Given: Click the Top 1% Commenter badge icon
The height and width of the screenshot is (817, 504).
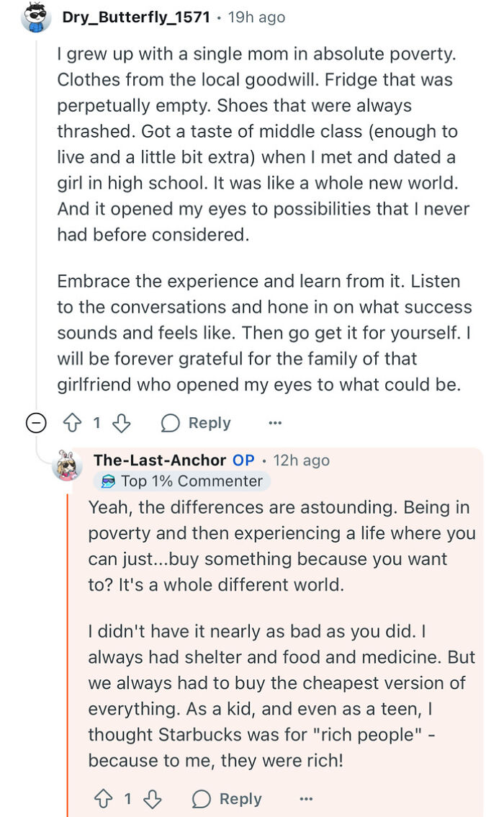Looking at the screenshot, I should click(108, 481).
